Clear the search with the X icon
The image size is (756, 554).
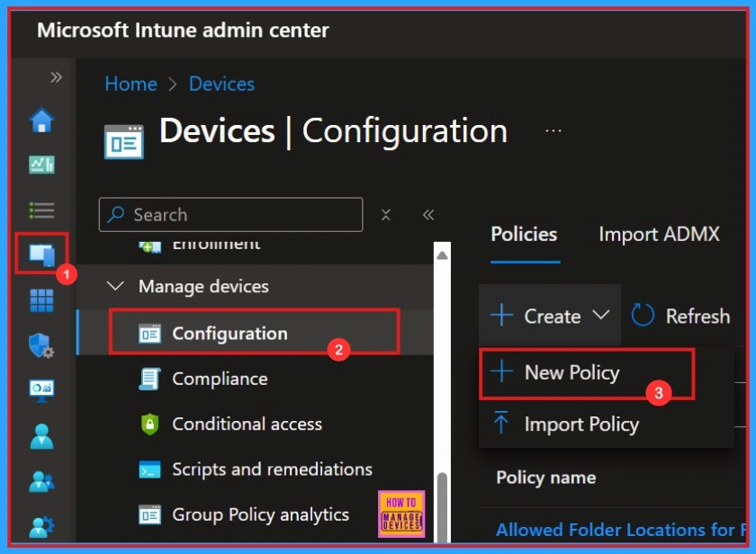tap(386, 214)
